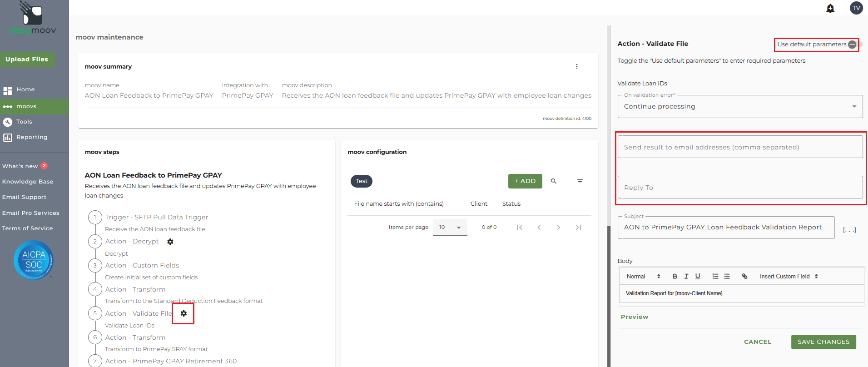Insert a bulleted list in Body
Screen dimensions: 868x367
[727, 276]
